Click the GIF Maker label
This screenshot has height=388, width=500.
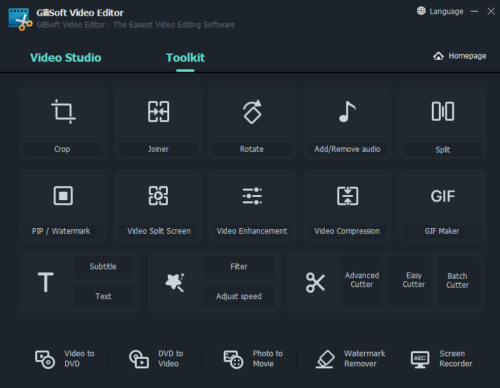point(442,231)
